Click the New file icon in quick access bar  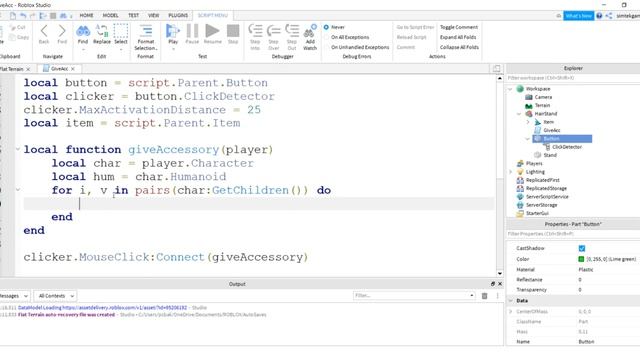pos(13,16)
